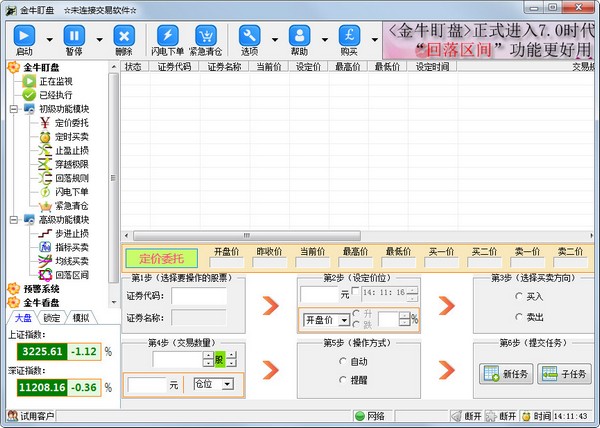This screenshot has width=600, height=428.
Task: Click the quantity input field in 第4步
Action: (x=178, y=360)
